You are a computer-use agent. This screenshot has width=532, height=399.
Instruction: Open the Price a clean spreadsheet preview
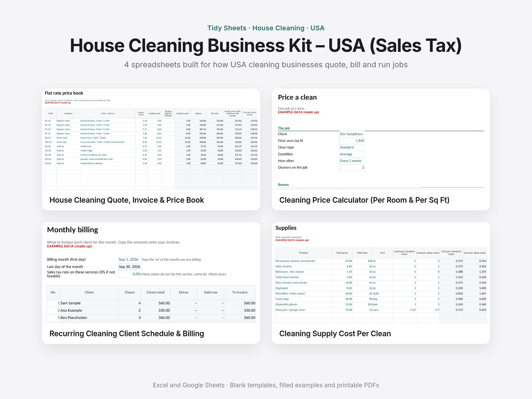coord(381,139)
